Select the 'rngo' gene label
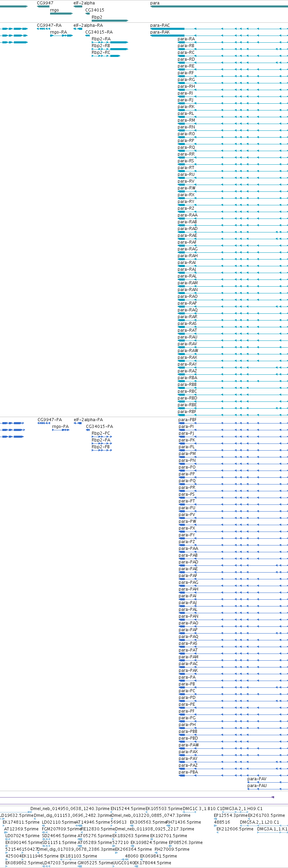Screen dimensions: 288x868 pyautogui.click(x=54, y=10)
